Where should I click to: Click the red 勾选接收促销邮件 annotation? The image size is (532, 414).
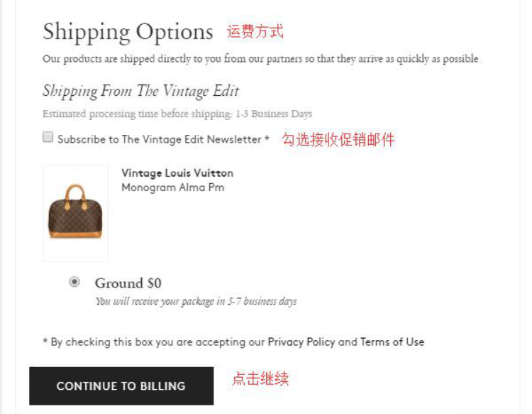click(338, 140)
